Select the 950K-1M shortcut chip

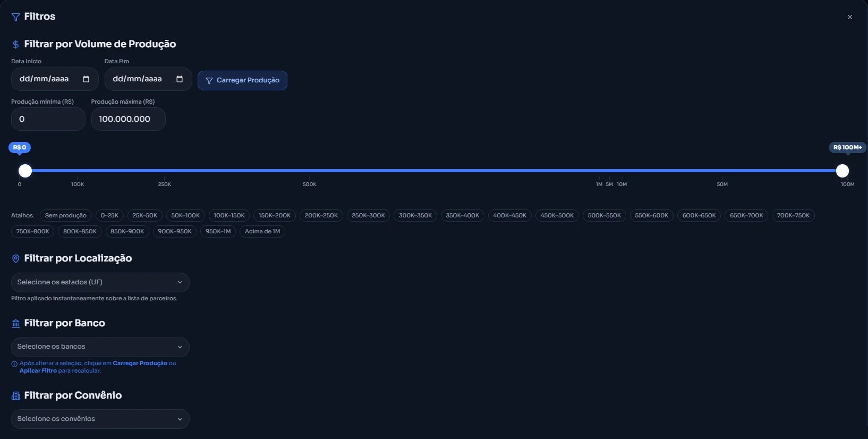coord(218,231)
